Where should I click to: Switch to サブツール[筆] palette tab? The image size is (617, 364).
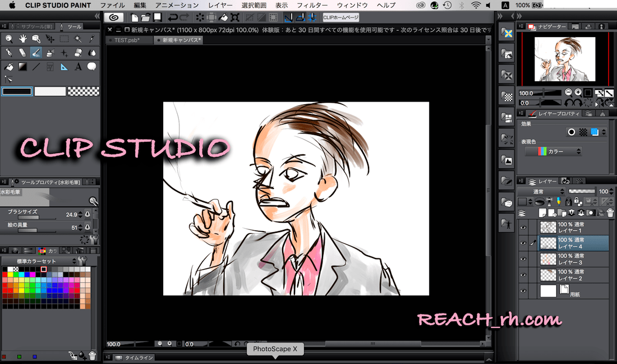coord(33,26)
